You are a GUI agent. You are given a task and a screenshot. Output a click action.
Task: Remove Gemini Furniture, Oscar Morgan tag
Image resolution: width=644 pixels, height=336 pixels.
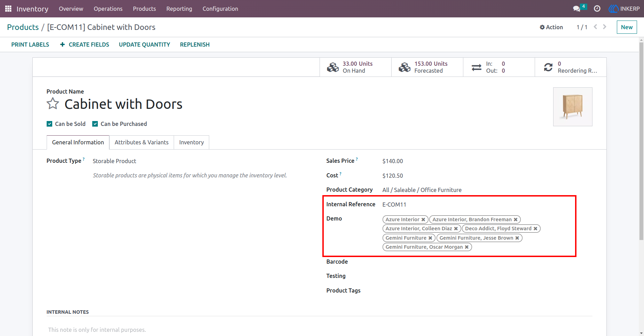tap(467, 247)
